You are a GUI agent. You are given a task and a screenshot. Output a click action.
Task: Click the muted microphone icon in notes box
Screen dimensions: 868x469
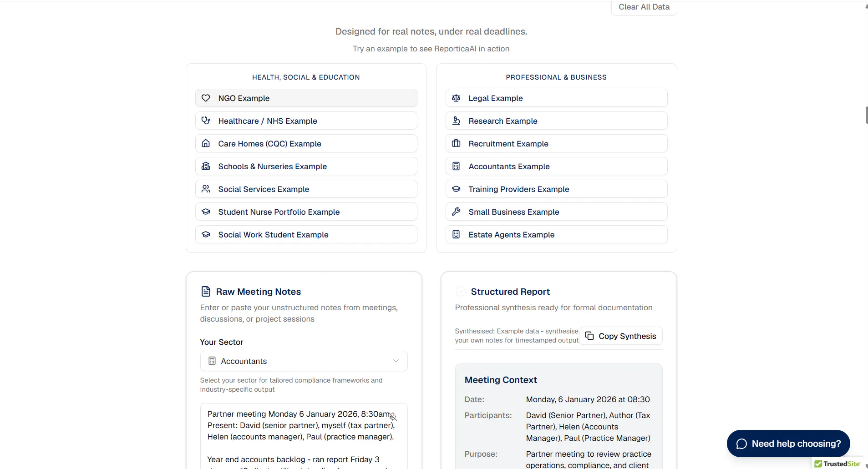pyautogui.click(x=393, y=417)
